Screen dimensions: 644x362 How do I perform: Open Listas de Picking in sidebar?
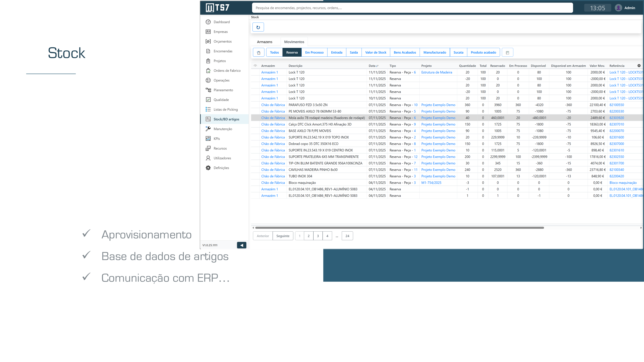[x=225, y=109]
